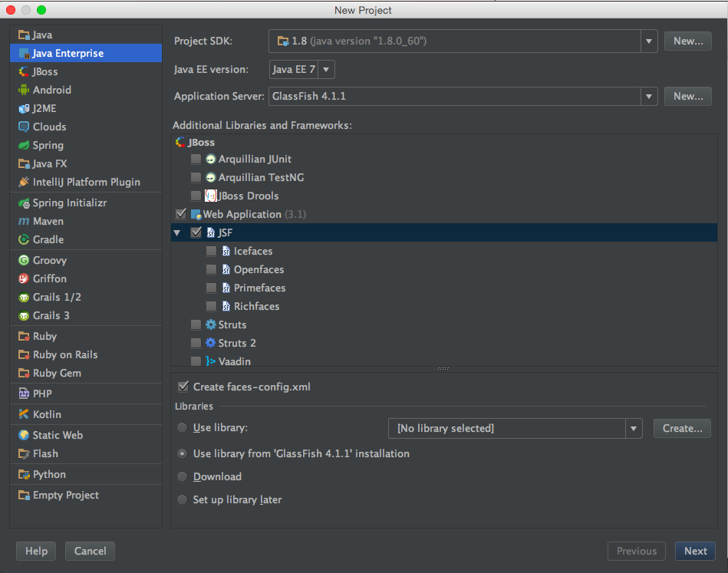
Task: Click the Spring leaf icon
Action: point(24,145)
